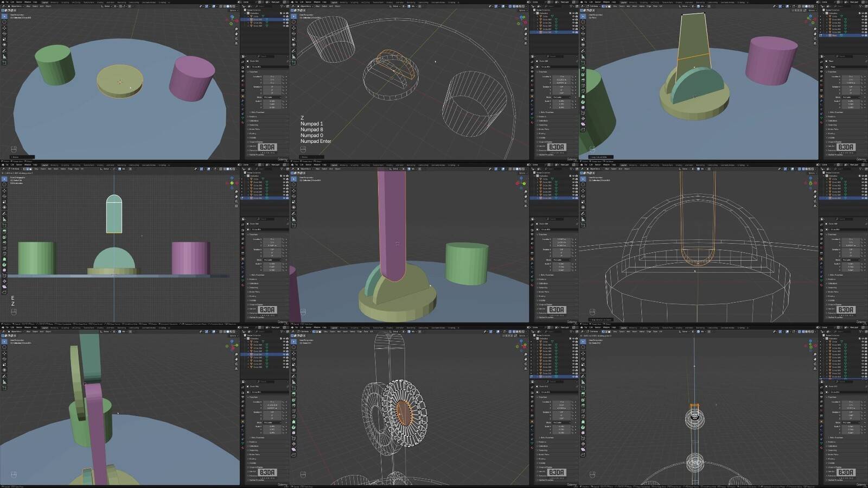Open Global orientation dropdown in flat yellow disc view
868x488 pixels.
(x=106, y=7)
